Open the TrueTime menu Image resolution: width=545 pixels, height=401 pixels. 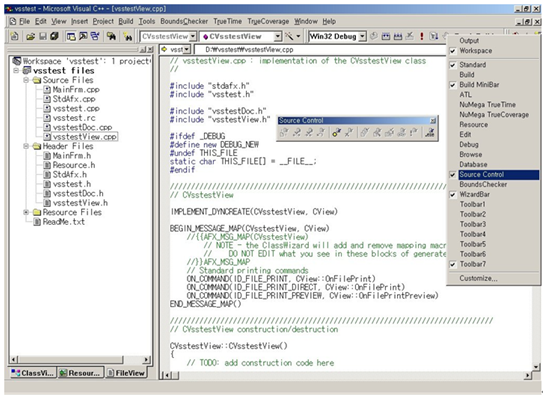(x=228, y=22)
